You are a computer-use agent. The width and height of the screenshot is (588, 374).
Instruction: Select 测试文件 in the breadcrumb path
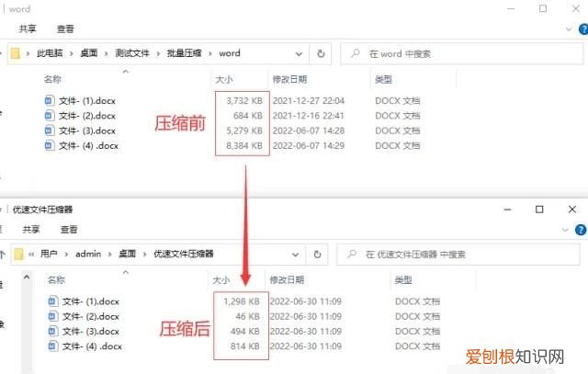point(132,53)
